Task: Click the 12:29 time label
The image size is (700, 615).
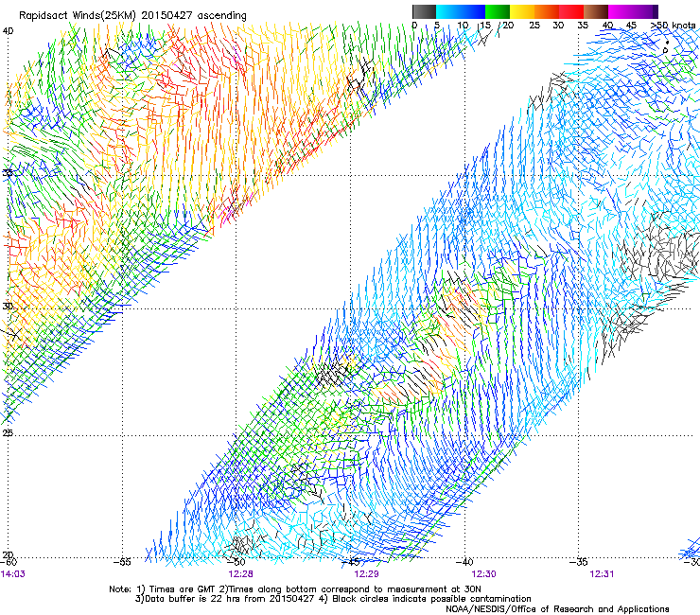Action: (366, 574)
